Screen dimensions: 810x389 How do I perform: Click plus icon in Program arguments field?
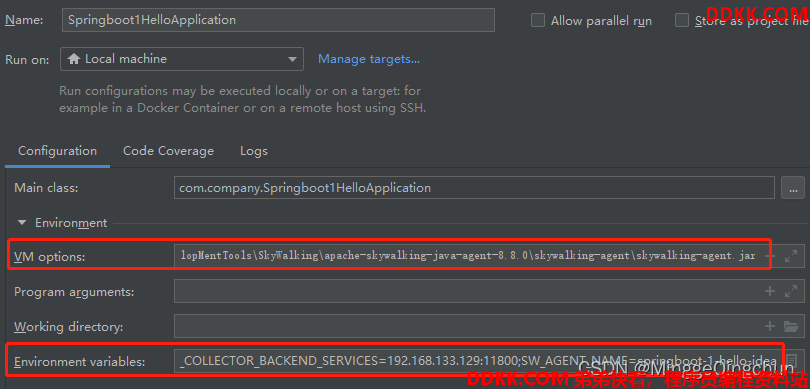[x=770, y=291]
